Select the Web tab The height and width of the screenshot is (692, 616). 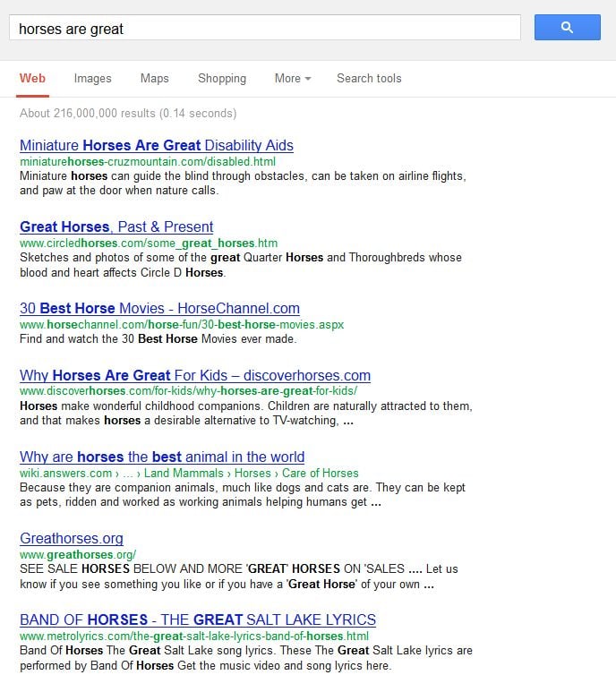click(32, 79)
